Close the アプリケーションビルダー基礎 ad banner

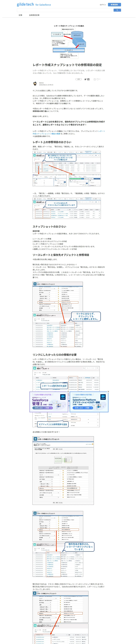[108, 392]
